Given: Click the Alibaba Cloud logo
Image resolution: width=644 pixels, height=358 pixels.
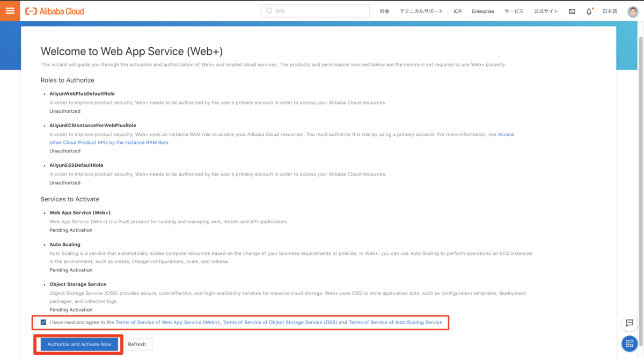Looking at the screenshot, I should [x=55, y=11].
